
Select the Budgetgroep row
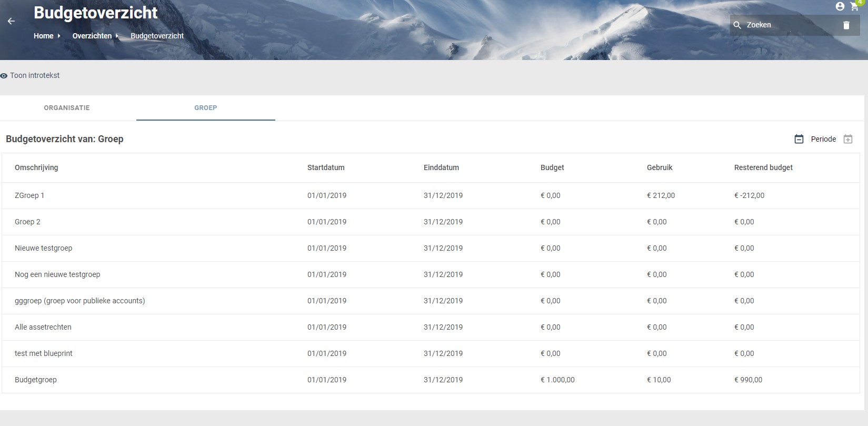431,380
